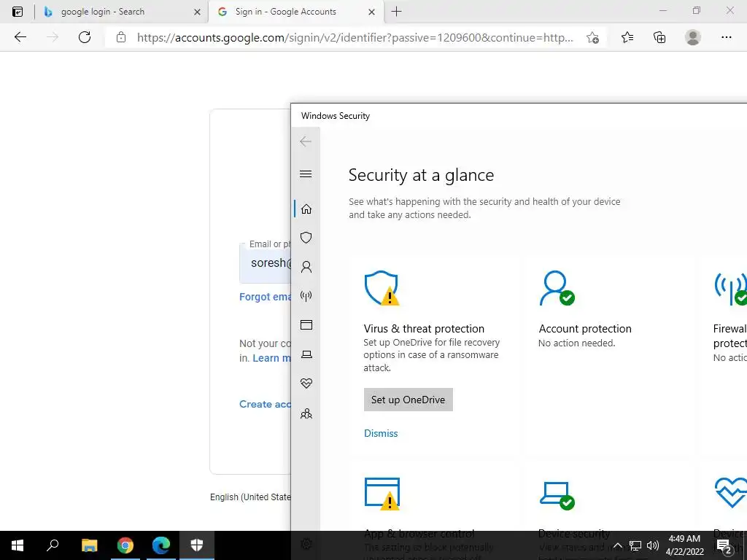The height and width of the screenshot is (560, 747).
Task: Open the network tray icon
Action: click(x=635, y=545)
